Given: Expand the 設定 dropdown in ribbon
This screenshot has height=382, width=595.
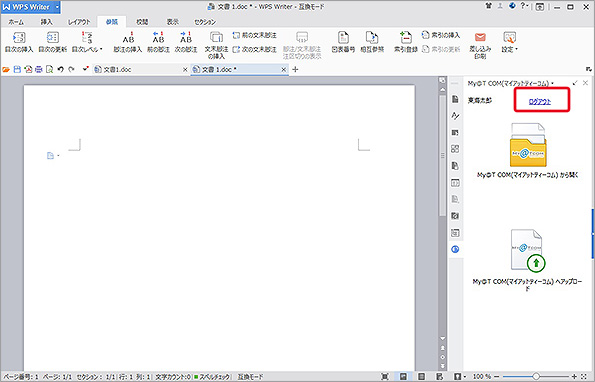Looking at the screenshot, I should (510, 42).
